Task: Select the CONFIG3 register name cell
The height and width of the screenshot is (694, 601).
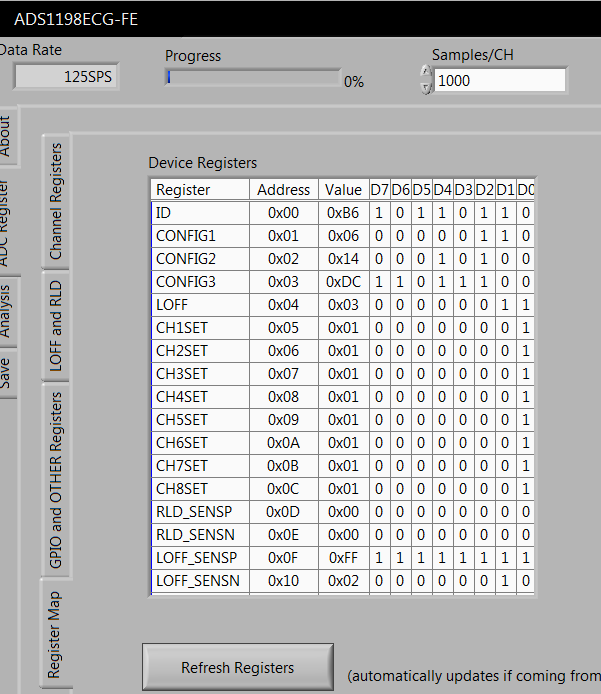Action: click(x=200, y=282)
